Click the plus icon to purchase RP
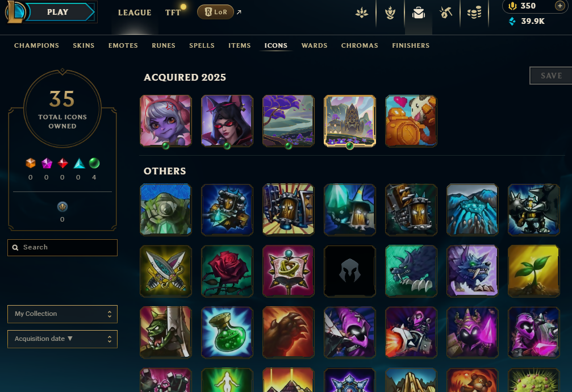This screenshot has width=572, height=392. tap(560, 6)
